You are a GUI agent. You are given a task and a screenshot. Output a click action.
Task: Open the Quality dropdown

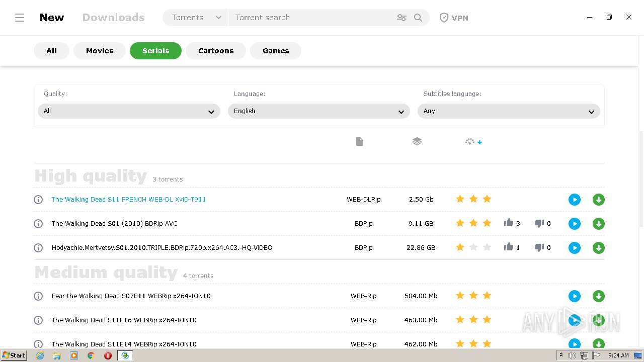[129, 111]
